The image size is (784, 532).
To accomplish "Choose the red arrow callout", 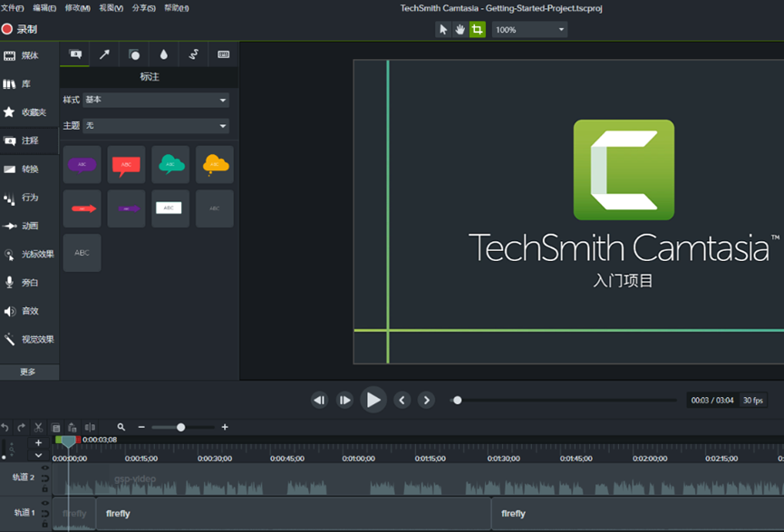I will pyautogui.click(x=82, y=208).
